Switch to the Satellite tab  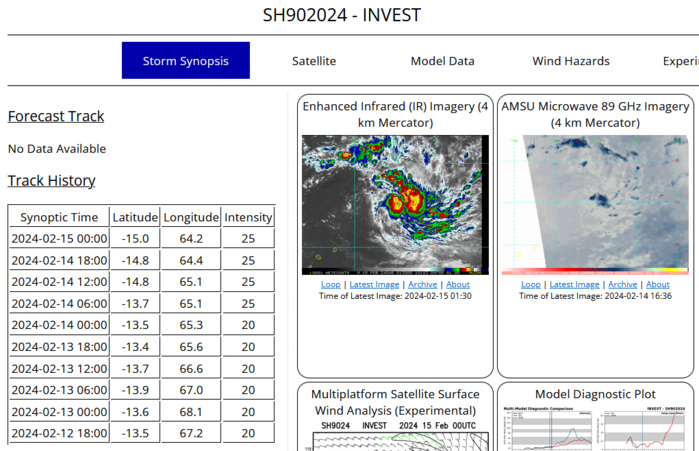click(x=314, y=61)
